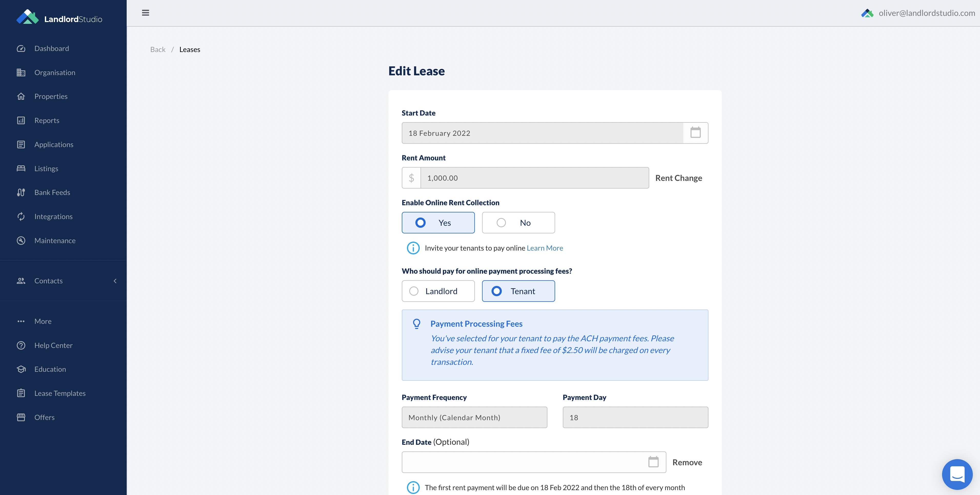Click the Listings bed icon
This screenshot has height=495, width=980.
(x=21, y=168)
